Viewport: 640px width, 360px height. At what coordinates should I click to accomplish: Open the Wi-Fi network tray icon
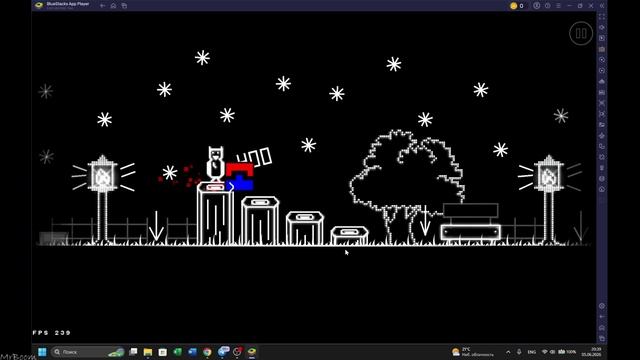click(544, 352)
